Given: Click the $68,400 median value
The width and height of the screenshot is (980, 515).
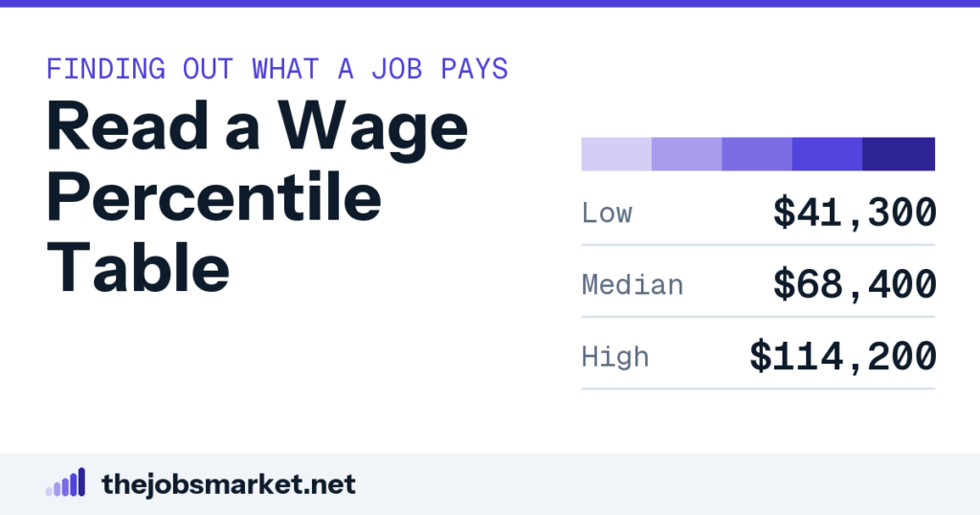Looking at the screenshot, I should 855,284.
